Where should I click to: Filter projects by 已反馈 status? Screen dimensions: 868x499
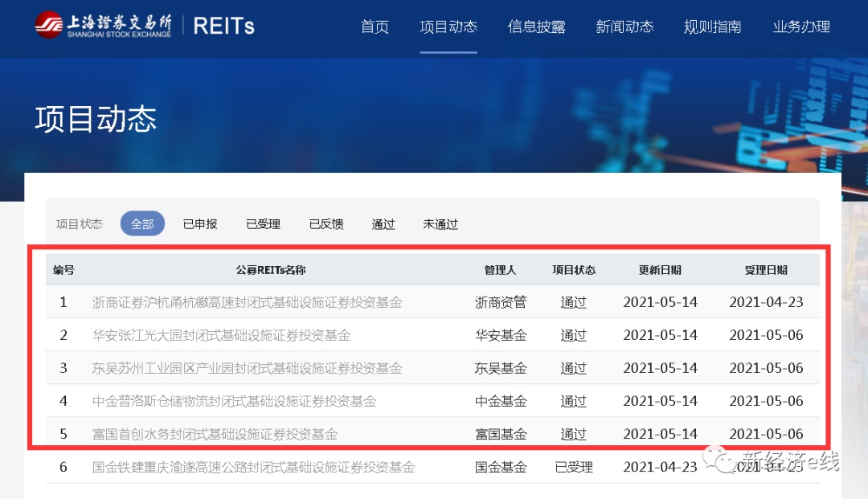(x=326, y=224)
